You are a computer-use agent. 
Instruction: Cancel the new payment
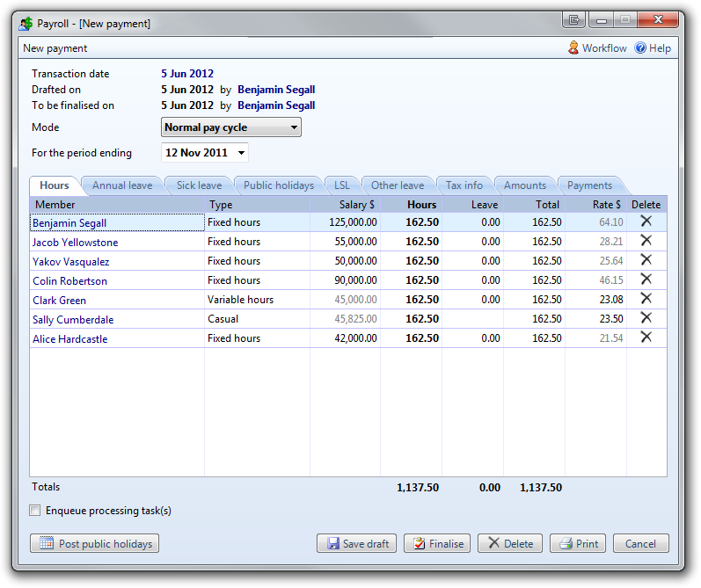click(x=640, y=543)
